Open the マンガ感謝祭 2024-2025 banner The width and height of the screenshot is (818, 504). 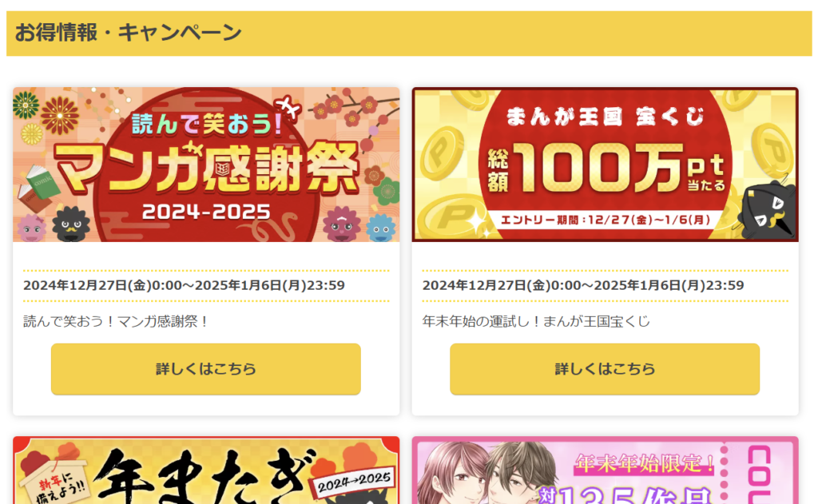point(206,165)
